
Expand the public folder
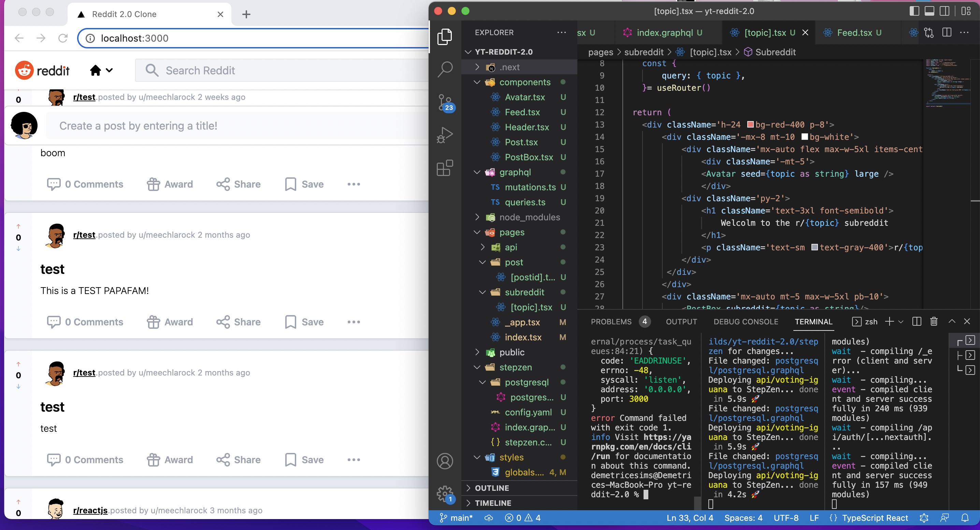pos(477,352)
